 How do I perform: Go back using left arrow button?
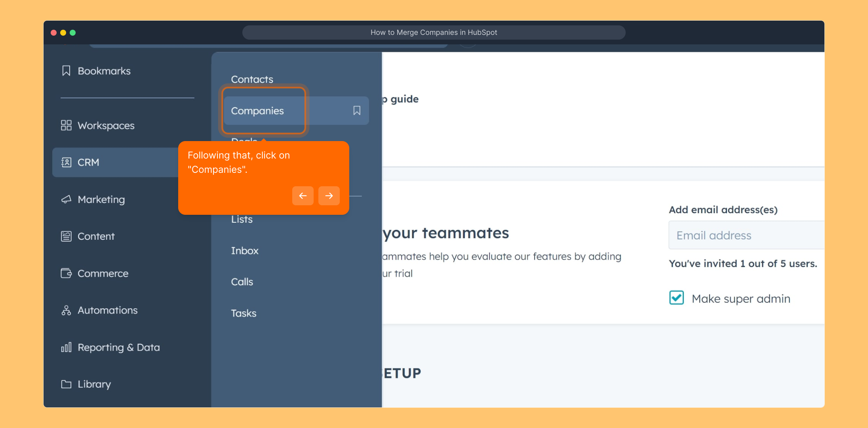(x=303, y=196)
